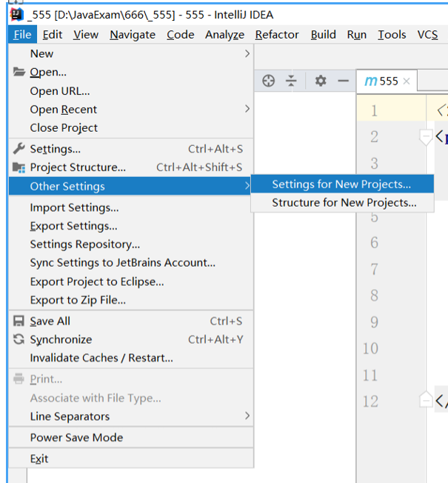
Task: Toggle the fold marker at line 12
Action: point(426,399)
